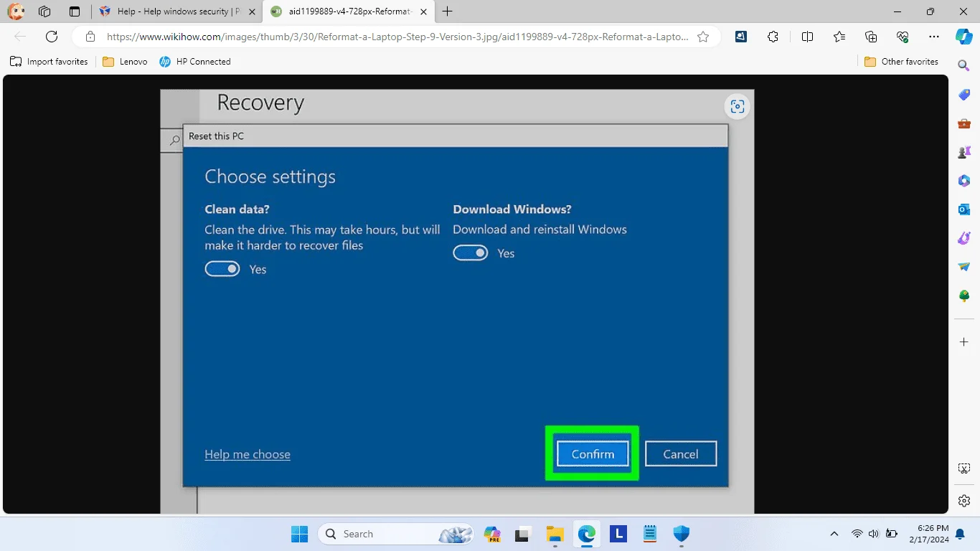Open the tab actions menu icon
The image size is (980, 551).
click(75, 11)
